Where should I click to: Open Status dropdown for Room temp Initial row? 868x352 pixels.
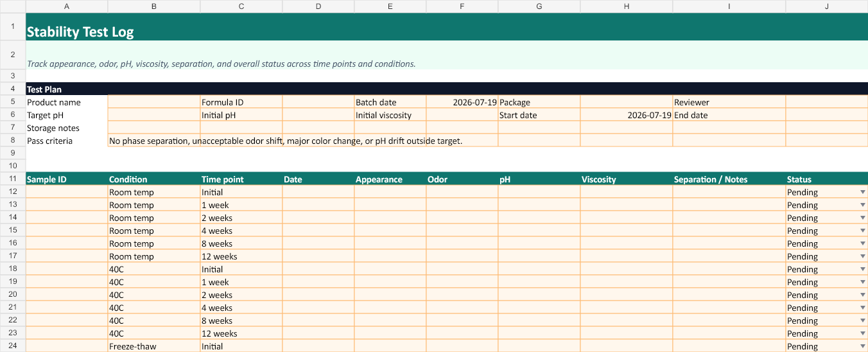click(x=862, y=192)
